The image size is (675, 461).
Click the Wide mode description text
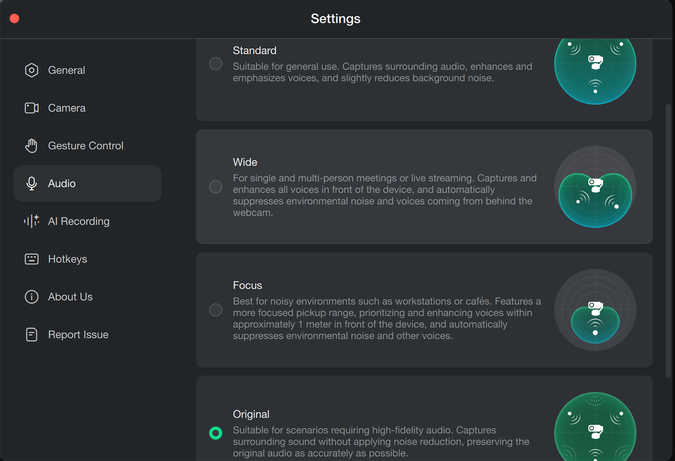pos(385,195)
